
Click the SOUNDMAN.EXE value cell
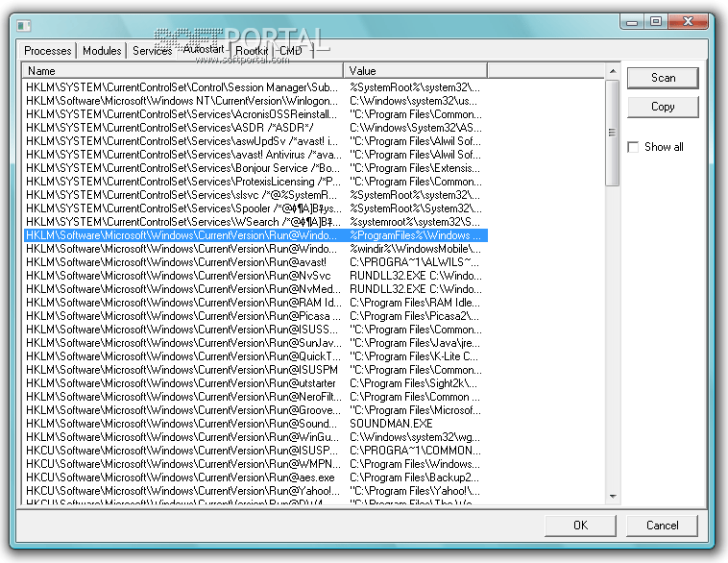(x=391, y=424)
